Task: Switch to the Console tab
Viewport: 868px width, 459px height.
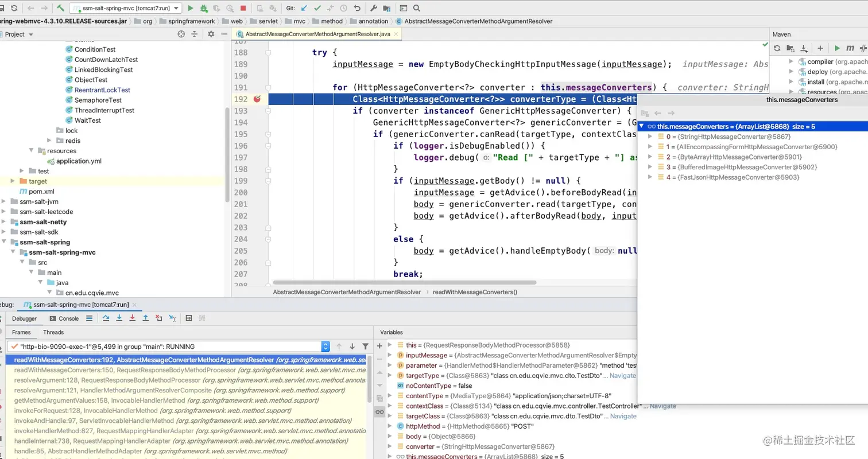Action: pyautogui.click(x=64, y=318)
